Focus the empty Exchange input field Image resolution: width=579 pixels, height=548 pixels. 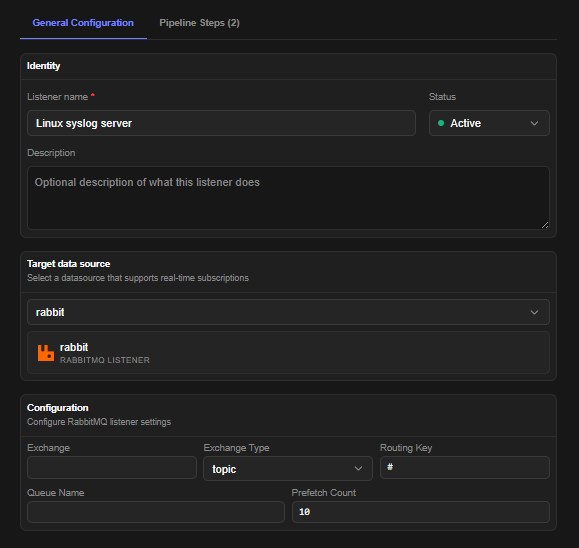(112, 467)
